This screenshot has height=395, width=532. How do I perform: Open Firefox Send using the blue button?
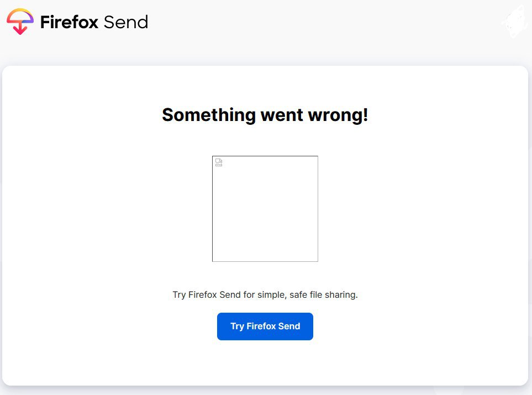265,326
